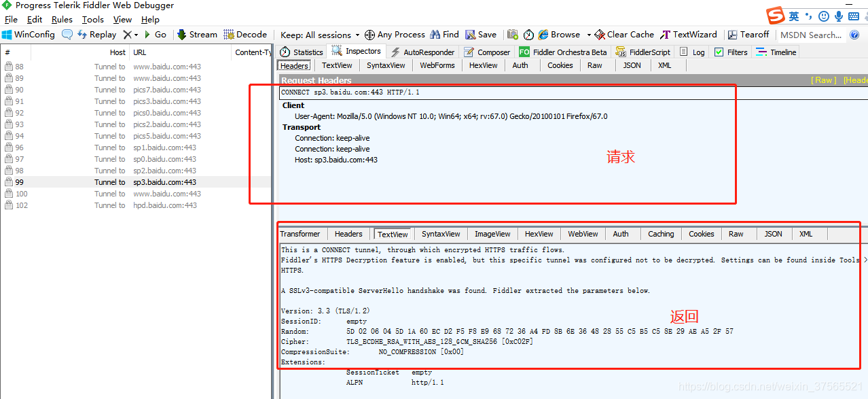Click Sogou microphone voice input icon
Image resolution: width=868 pixels, height=399 pixels.
839,16
